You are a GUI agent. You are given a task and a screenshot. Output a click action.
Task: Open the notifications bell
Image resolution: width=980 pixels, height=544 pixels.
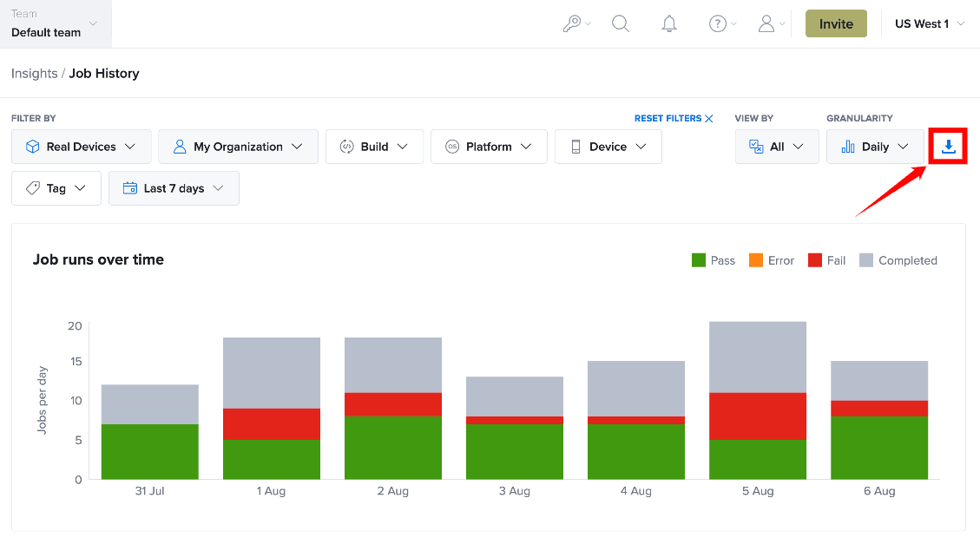[668, 23]
